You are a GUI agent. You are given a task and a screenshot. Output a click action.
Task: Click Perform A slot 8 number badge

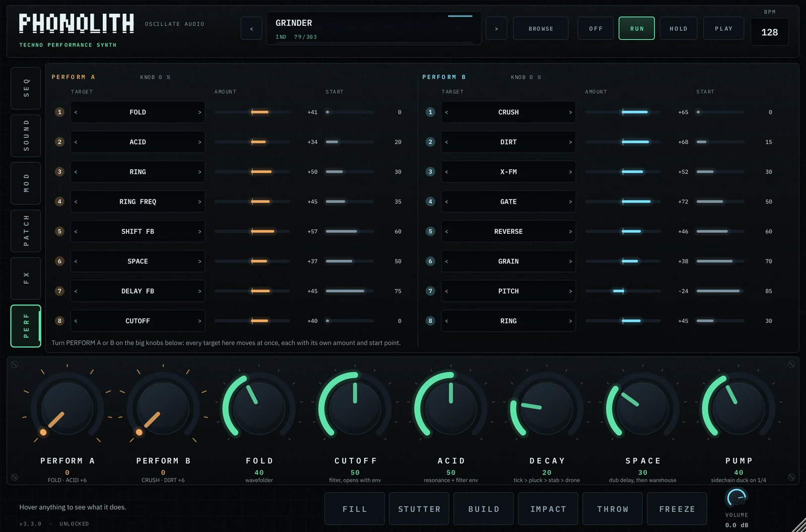tap(59, 320)
